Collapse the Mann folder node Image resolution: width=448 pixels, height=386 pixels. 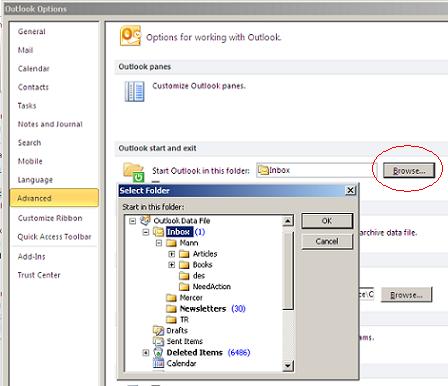click(159, 243)
